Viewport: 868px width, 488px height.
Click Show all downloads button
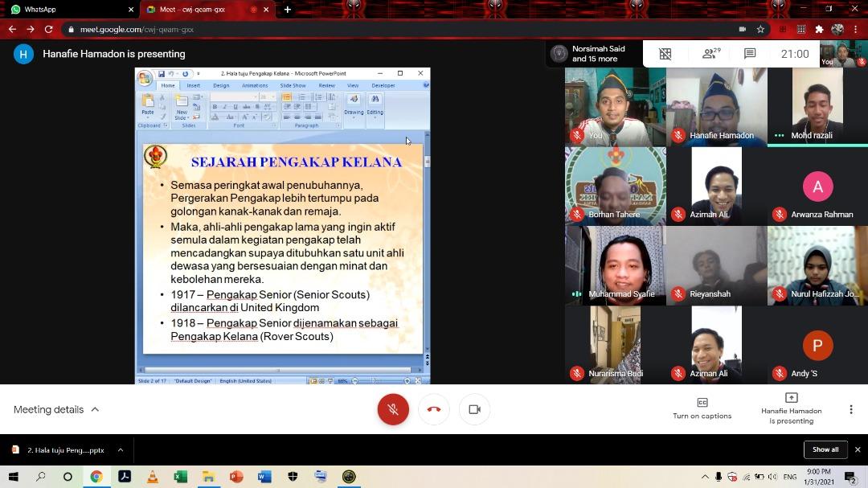tap(825, 449)
